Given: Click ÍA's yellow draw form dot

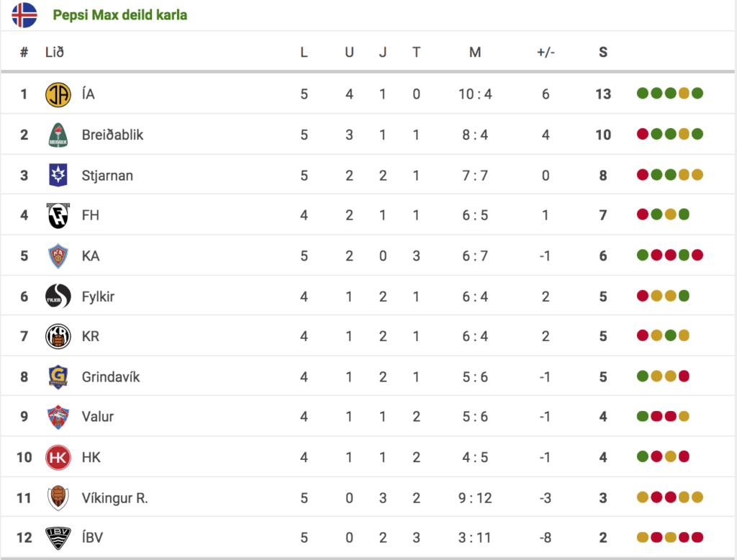Looking at the screenshot, I should 684,93.
